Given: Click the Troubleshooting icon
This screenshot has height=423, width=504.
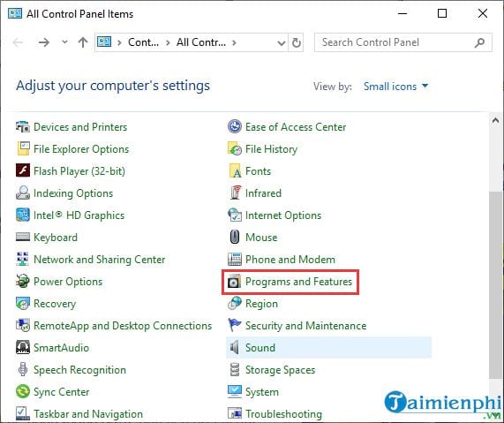Looking at the screenshot, I should click(235, 413).
